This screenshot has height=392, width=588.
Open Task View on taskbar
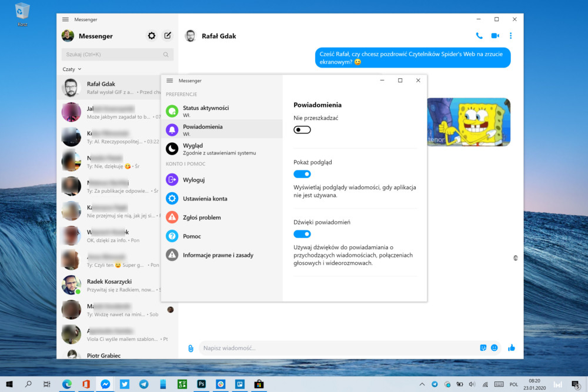pyautogui.click(x=47, y=384)
